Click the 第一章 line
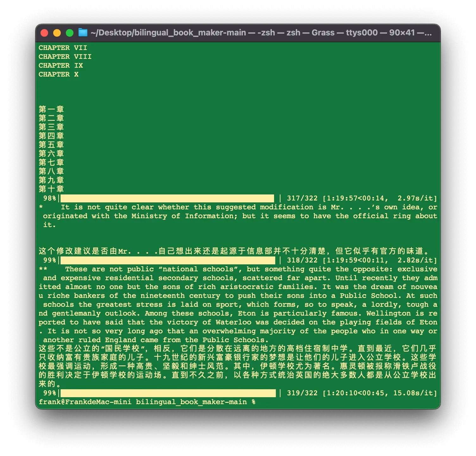Image resolution: width=476 pixels, height=456 pixels. [51, 109]
